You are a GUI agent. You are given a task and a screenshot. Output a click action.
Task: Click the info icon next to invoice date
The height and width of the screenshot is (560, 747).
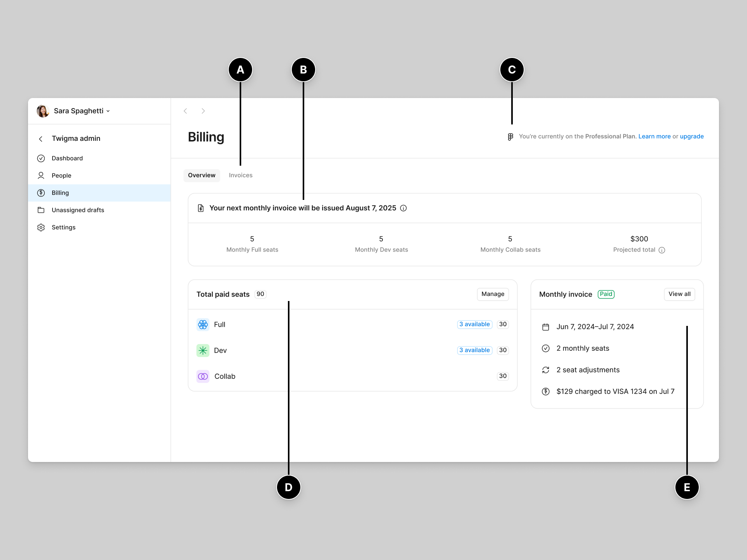pyautogui.click(x=403, y=208)
